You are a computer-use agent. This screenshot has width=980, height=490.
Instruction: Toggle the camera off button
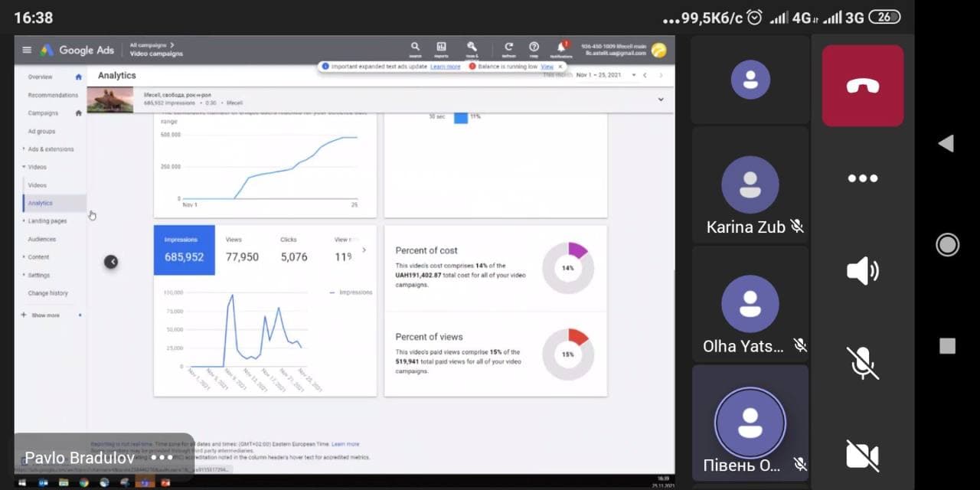[x=862, y=456]
